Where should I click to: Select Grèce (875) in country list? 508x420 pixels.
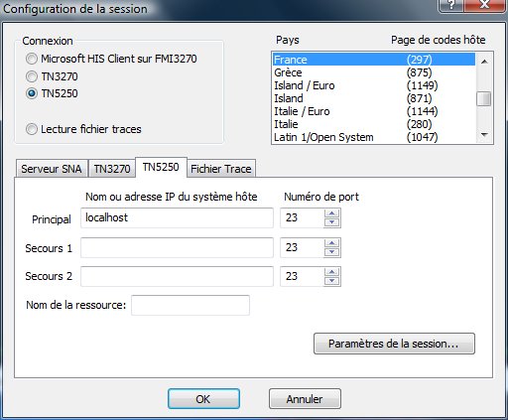[374, 72]
